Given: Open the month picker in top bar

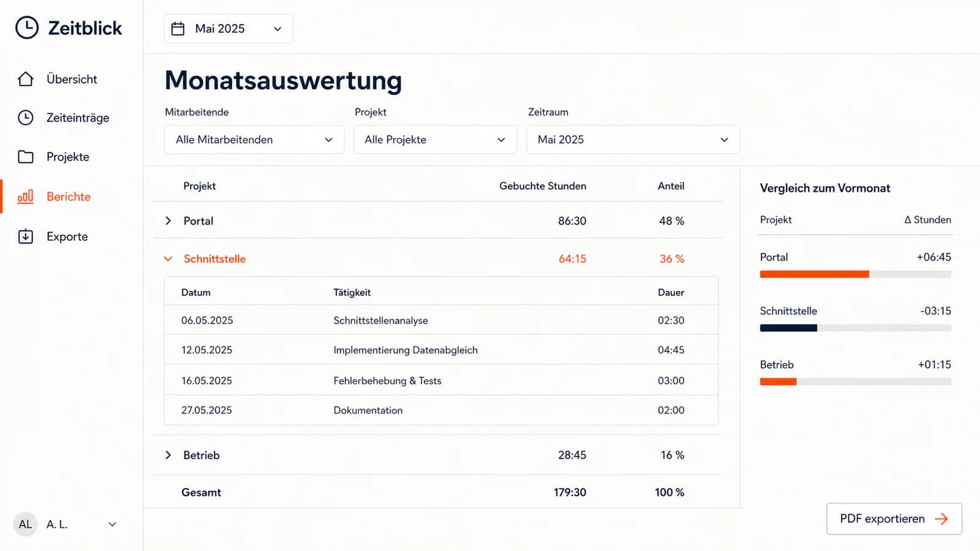Looking at the screenshot, I should 228,29.
